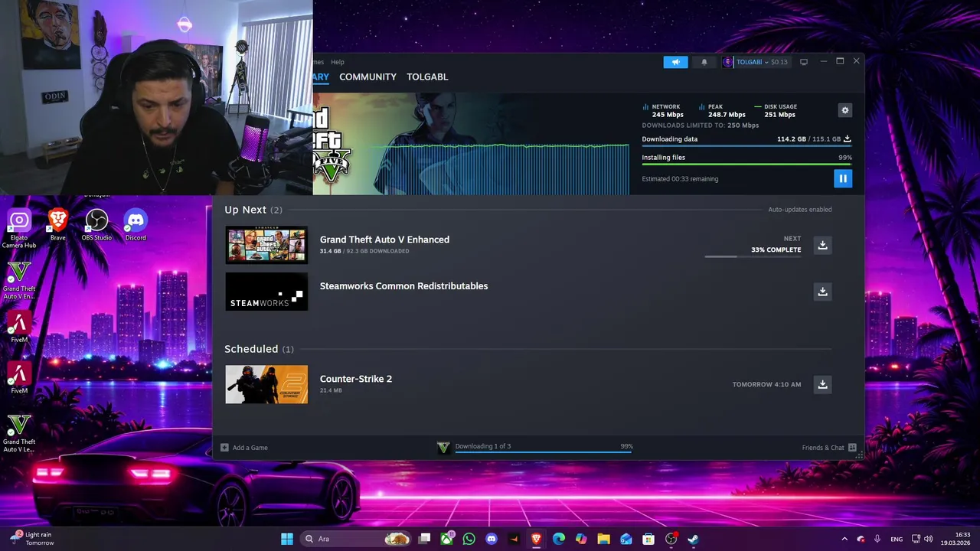Open Brave desktop shortcut

(58, 225)
